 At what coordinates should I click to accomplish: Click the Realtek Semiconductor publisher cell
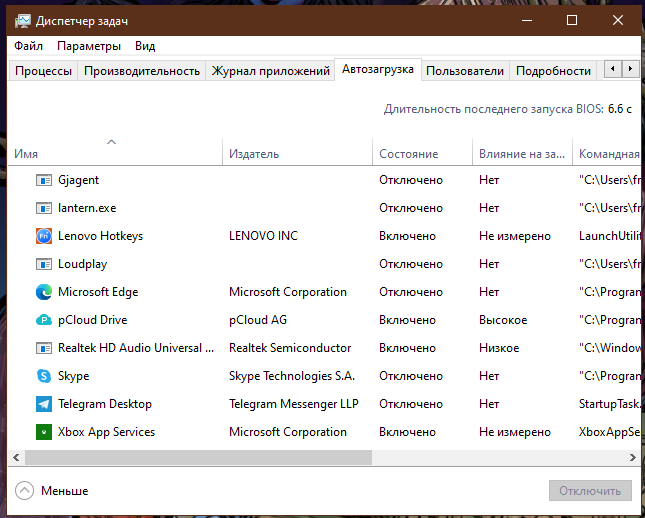[290, 348]
